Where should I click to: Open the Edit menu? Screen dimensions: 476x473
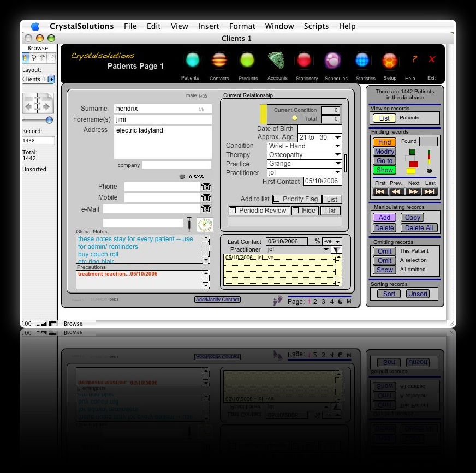(x=153, y=26)
